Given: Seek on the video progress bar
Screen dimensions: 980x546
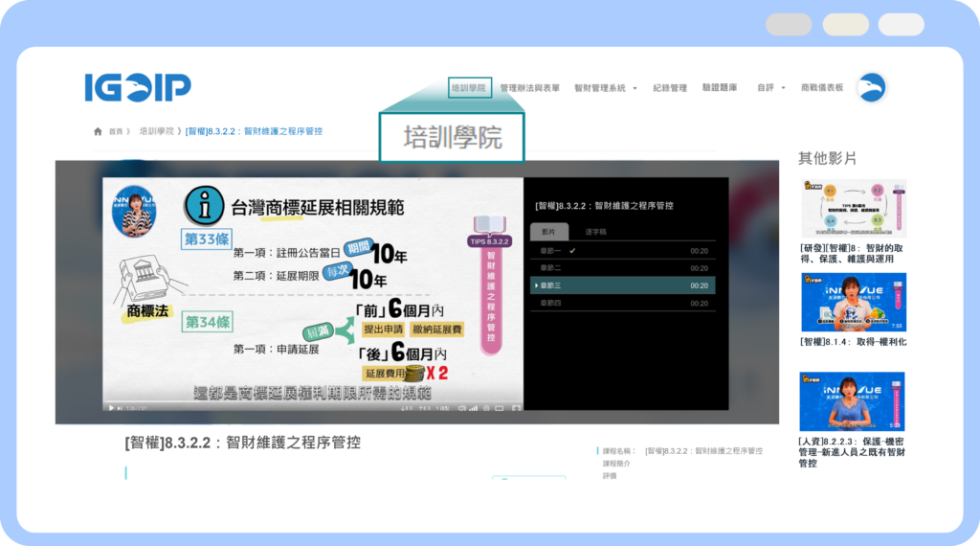Looking at the screenshot, I should click(x=313, y=402).
